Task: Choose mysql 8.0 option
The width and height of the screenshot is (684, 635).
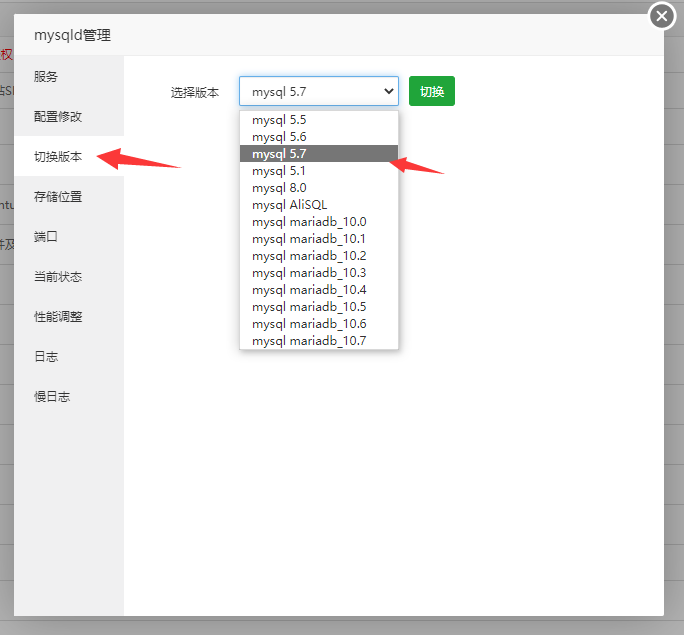Action: (x=319, y=188)
